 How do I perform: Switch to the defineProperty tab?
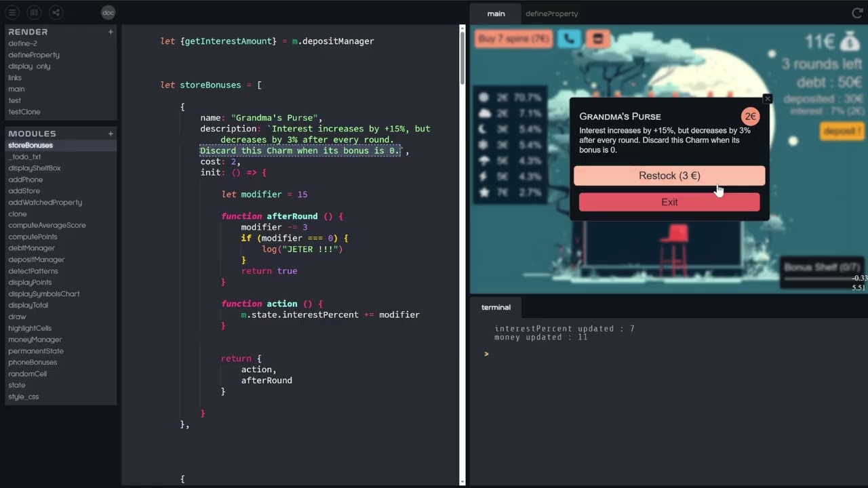coord(552,14)
